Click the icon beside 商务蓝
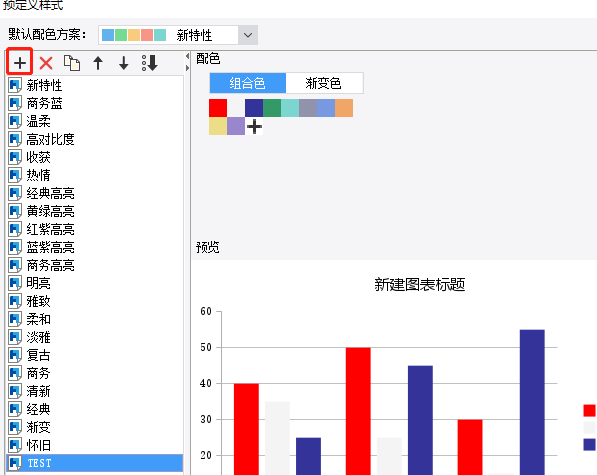 (x=15, y=103)
